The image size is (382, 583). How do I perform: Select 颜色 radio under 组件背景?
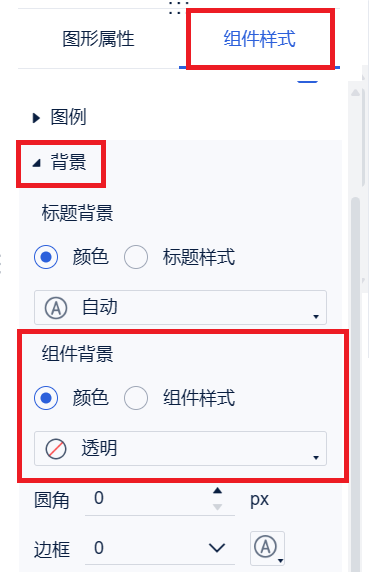tap(46, 398)
